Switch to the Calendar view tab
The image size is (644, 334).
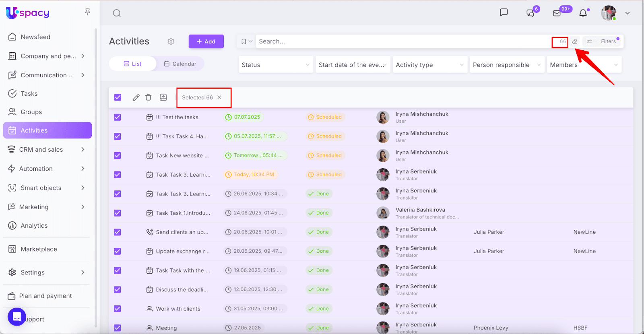[180, 64]
